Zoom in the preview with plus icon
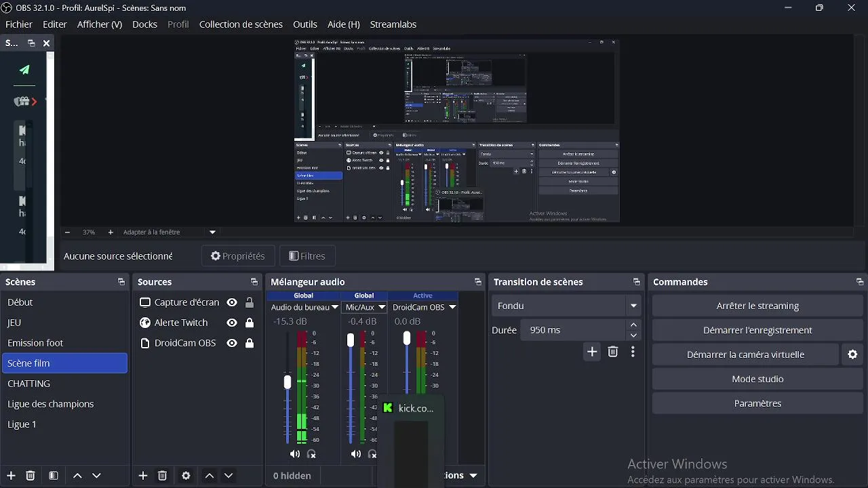 point(111,232)
